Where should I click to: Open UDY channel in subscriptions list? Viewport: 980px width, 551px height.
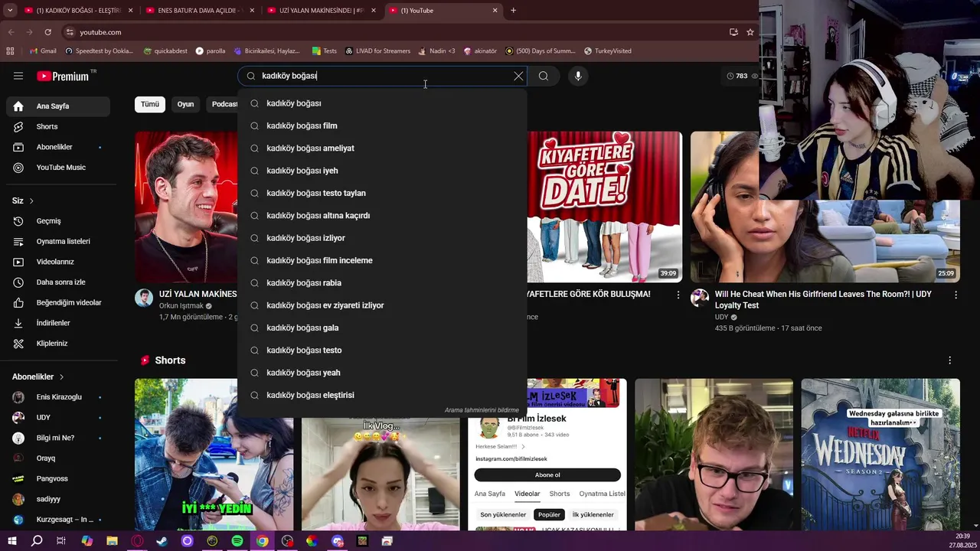pos(58,417)
